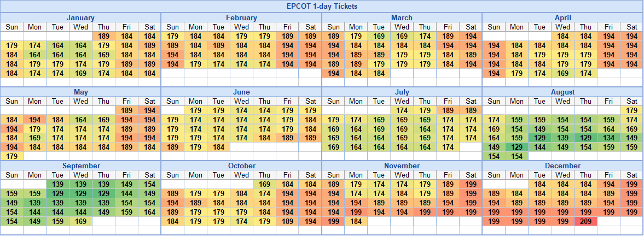Click the February month header

(241, 18)
